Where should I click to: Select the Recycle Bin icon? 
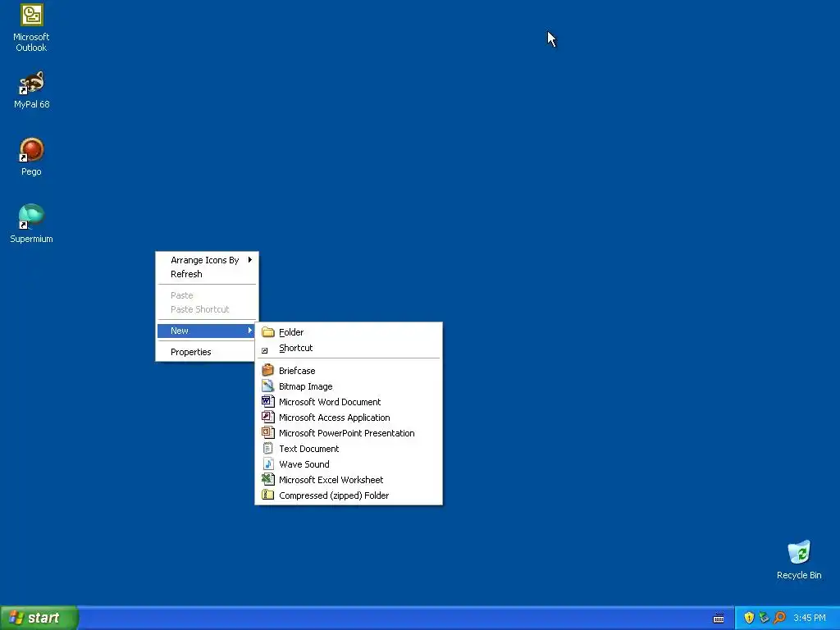click(799, 560)
